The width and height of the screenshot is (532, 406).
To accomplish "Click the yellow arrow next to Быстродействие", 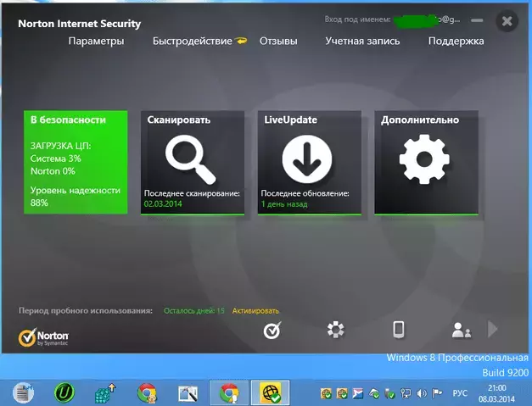I will pos(241,41).
